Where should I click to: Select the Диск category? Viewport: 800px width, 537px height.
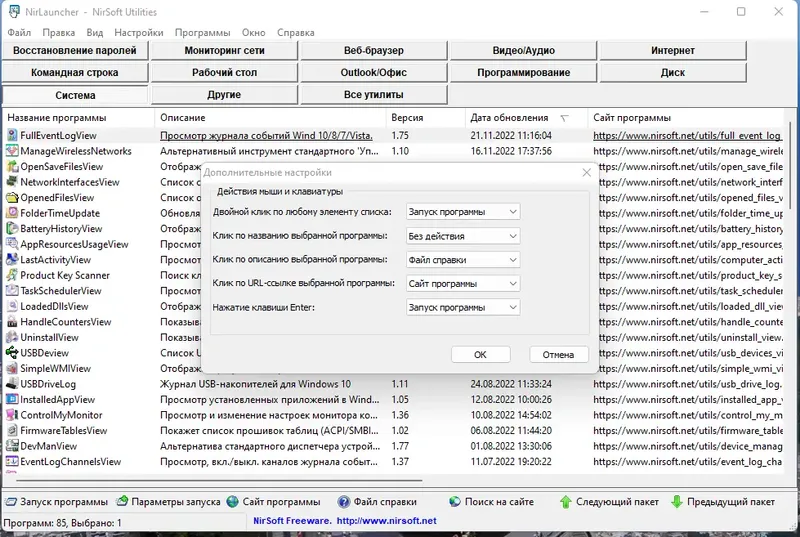(x=673, y=72)
